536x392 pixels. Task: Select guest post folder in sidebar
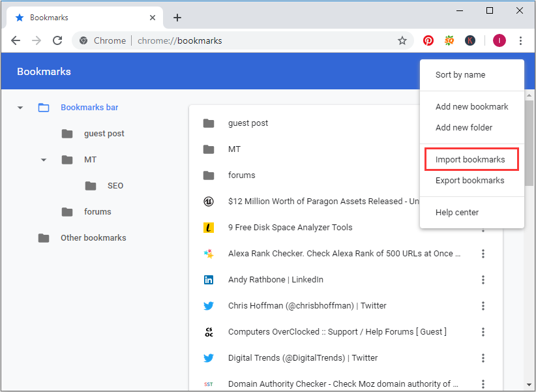coord(104,134)
